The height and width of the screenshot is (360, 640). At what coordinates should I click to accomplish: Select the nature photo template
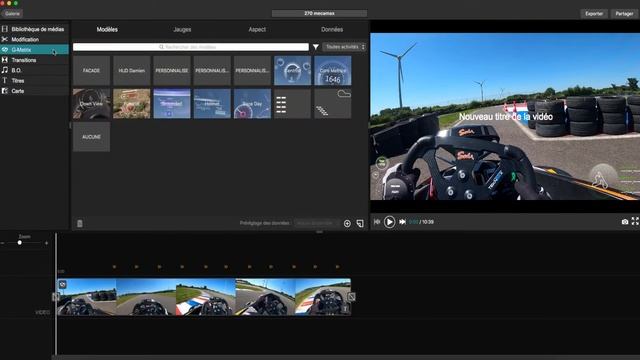point(132,104)
